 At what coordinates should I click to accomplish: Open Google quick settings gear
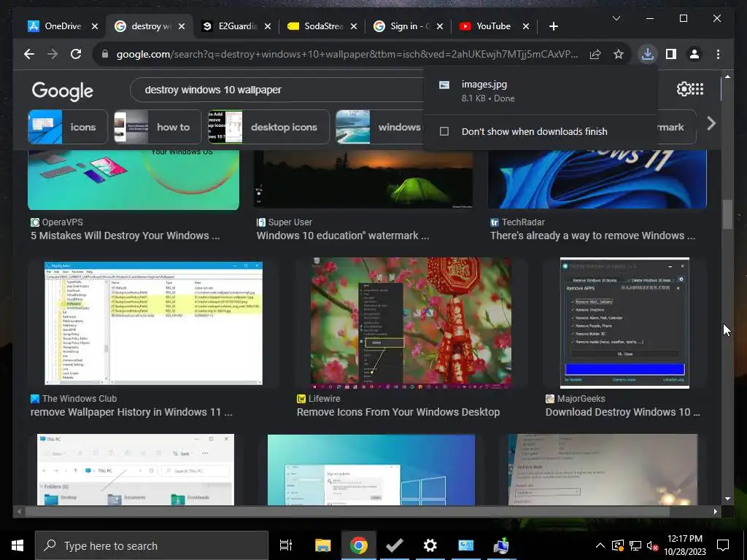pos(684,89)
